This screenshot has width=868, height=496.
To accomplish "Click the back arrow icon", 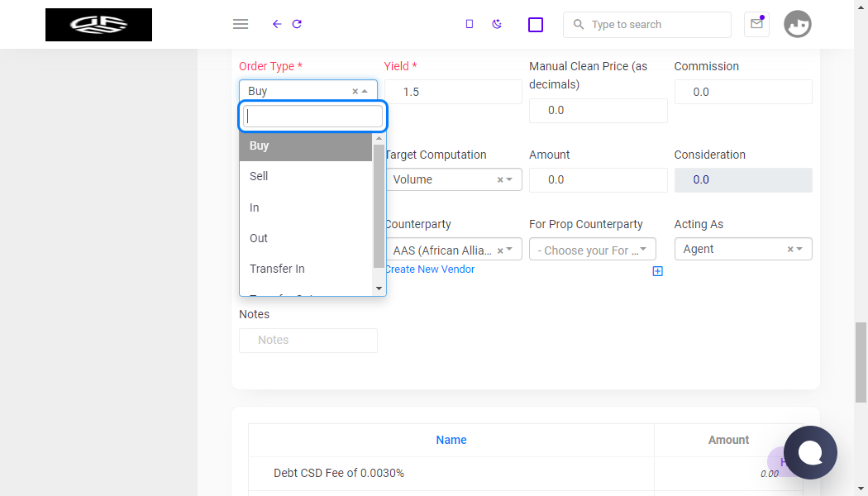I will click(277, 24).
